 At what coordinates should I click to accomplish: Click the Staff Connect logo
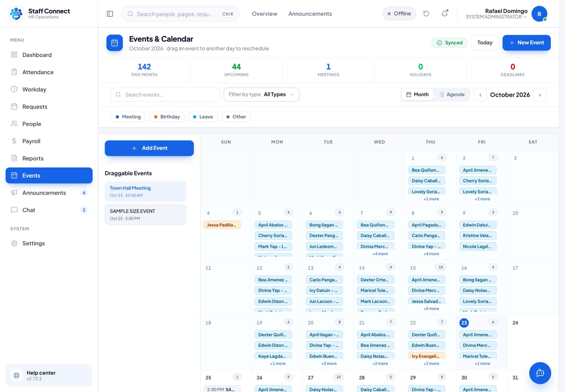pyautogui.click(x=16, y=14)
